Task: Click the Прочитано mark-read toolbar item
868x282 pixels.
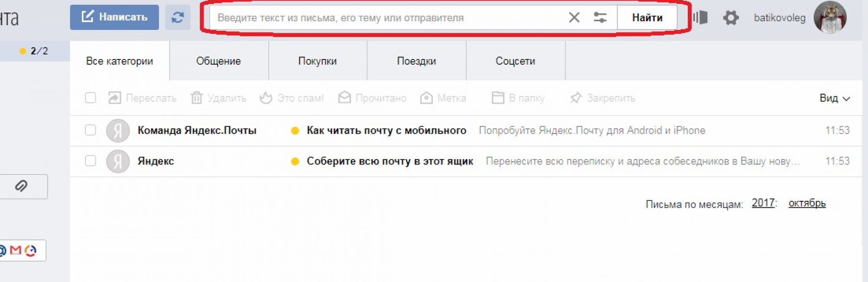Action: [x=372, y=98]
